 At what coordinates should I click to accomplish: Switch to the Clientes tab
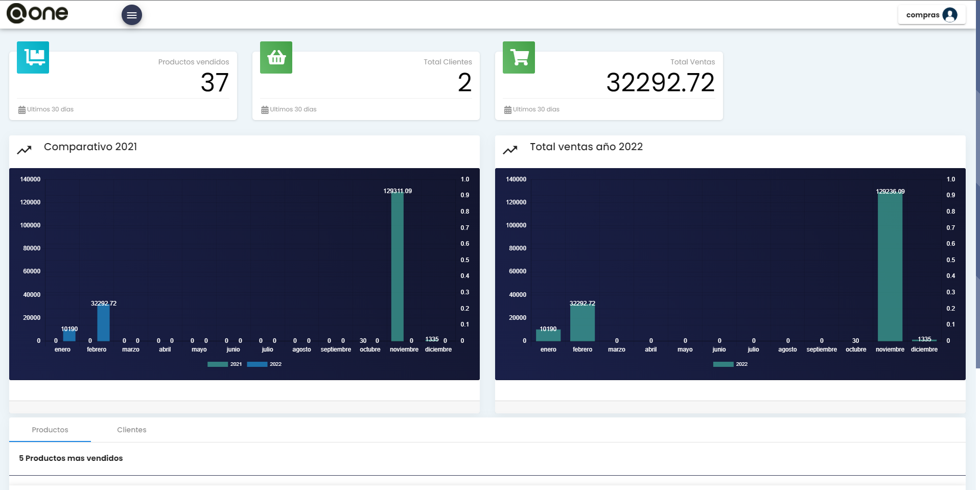[x=131, y=430]
